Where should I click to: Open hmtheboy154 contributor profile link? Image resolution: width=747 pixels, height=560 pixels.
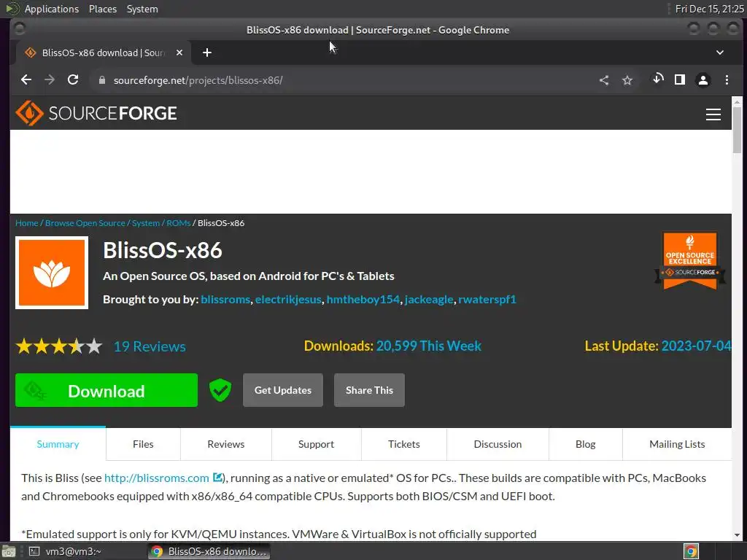pos(363,299)
